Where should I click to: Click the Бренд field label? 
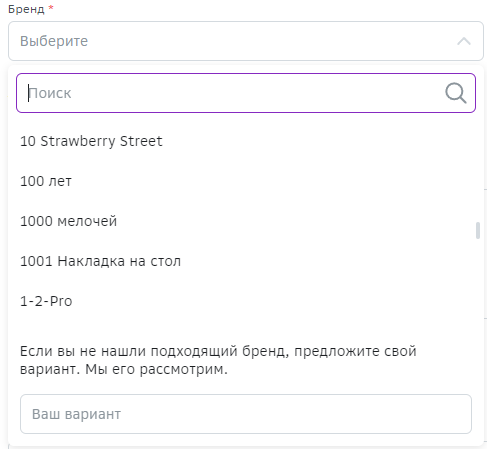pos(26,9)
